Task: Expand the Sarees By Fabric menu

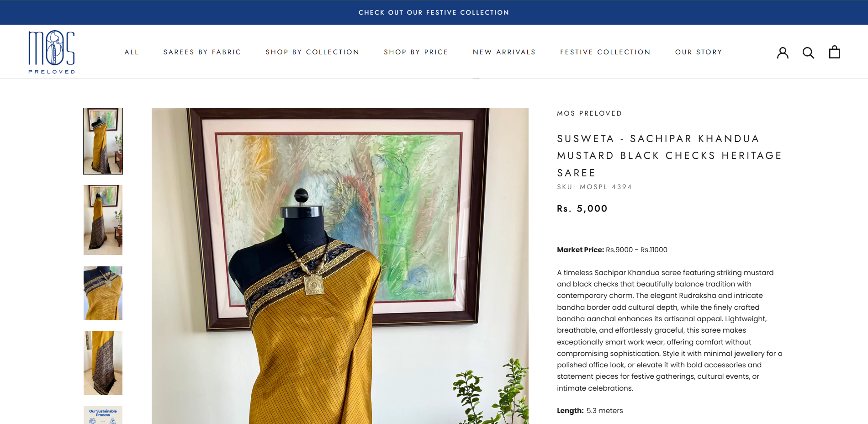Action: (x=202, y=52)
